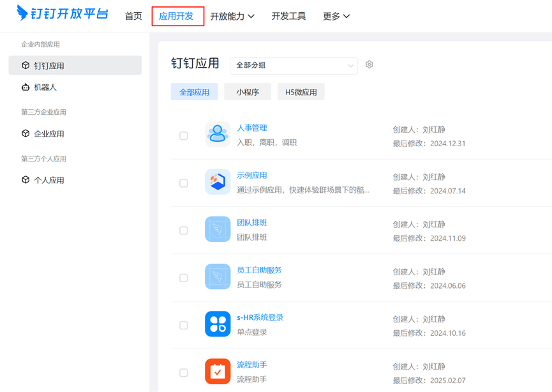Viewport: 552px width, 392px height.
Task: Switch to the 小程序 tab
Action: (x=248, y=92)
